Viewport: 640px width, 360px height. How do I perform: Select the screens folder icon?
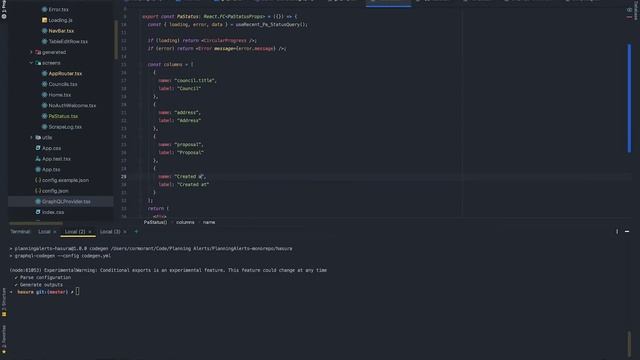[x=38, y=63]
